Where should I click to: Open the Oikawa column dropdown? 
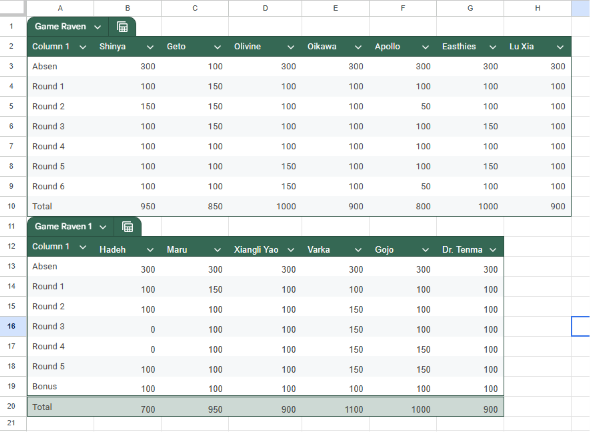(x=358, y=47)
